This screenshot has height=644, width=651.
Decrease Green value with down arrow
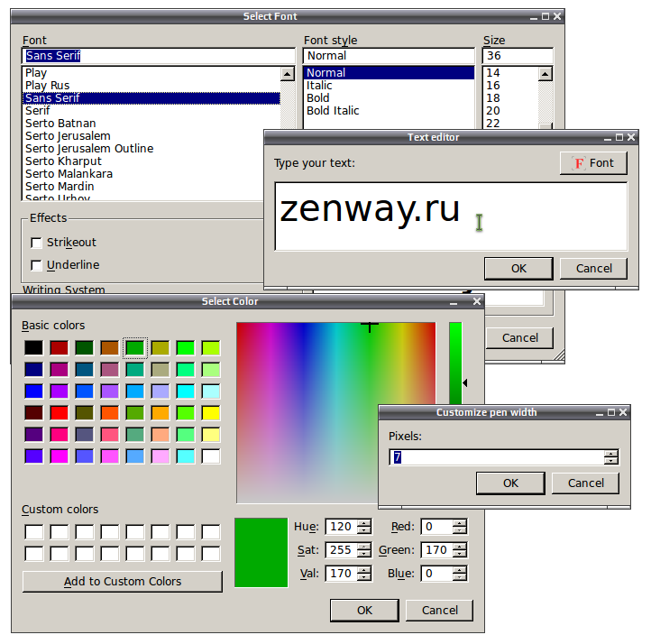(x=460, y=554)
